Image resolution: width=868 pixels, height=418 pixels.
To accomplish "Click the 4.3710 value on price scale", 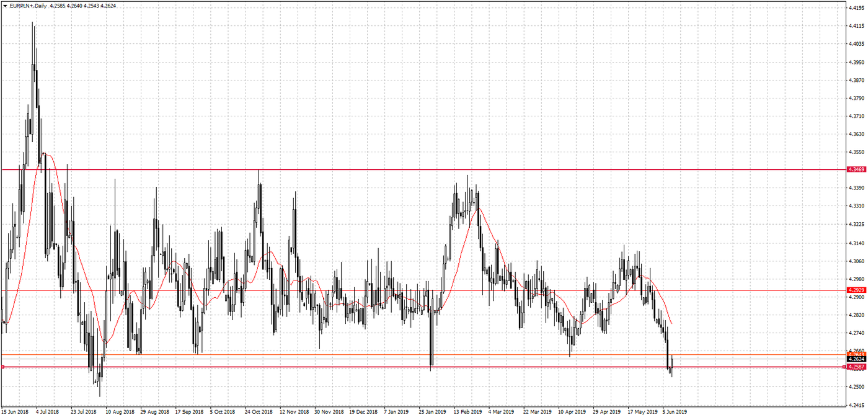I will coord(856,116).
